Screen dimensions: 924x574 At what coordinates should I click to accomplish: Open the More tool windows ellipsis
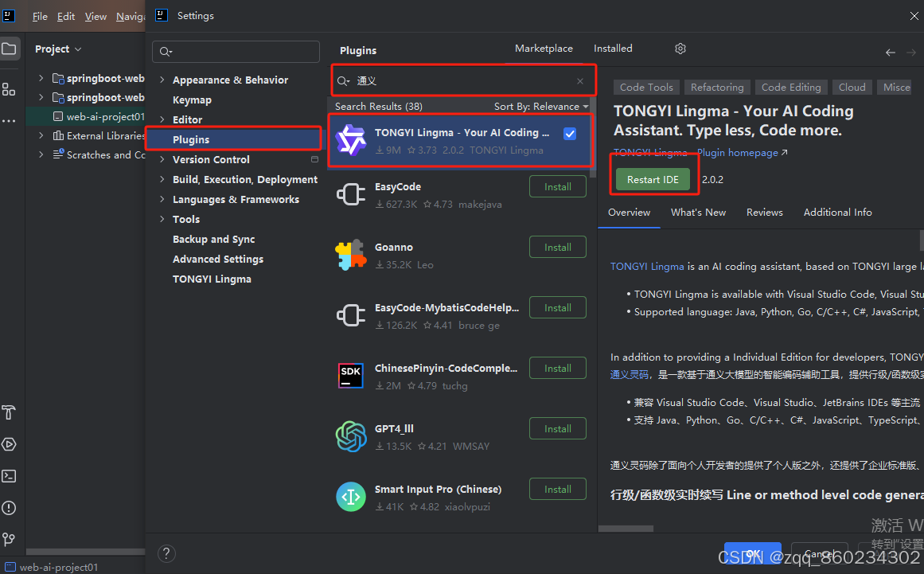click(9, 121)
